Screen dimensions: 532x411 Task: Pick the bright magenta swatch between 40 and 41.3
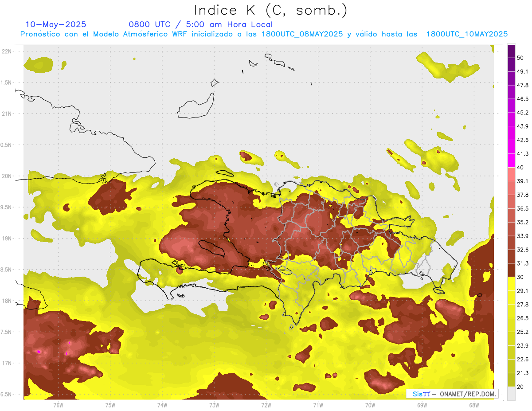[511, 161]
